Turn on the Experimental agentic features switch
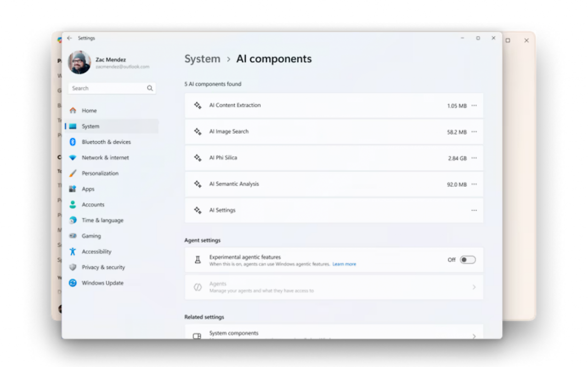Image resolution: width=588 pixels, height=367 pixels. (468, 260)
